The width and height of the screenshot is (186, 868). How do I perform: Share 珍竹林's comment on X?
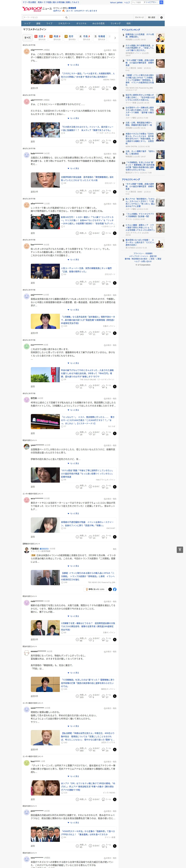pyautogui.click(x=115, y=433)
